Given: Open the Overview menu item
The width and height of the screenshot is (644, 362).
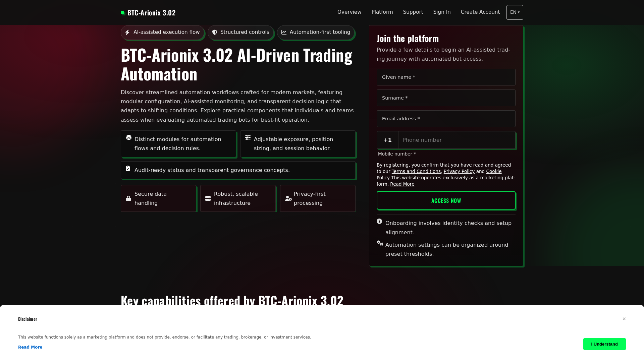Looking at the screenshot, I should pos(350,12).
